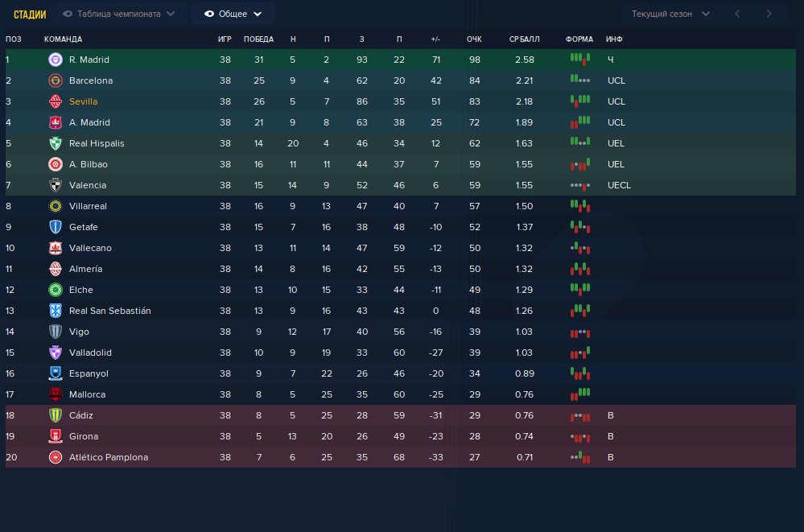Click the Barcelona club crest
Screen dimensions: 804x532
coord(55,80)
